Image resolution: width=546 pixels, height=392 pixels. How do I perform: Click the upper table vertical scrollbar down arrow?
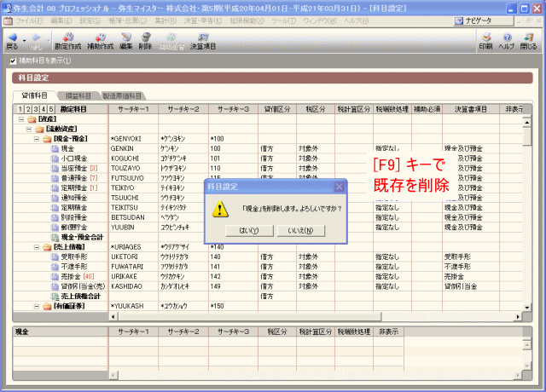point(527,308)
